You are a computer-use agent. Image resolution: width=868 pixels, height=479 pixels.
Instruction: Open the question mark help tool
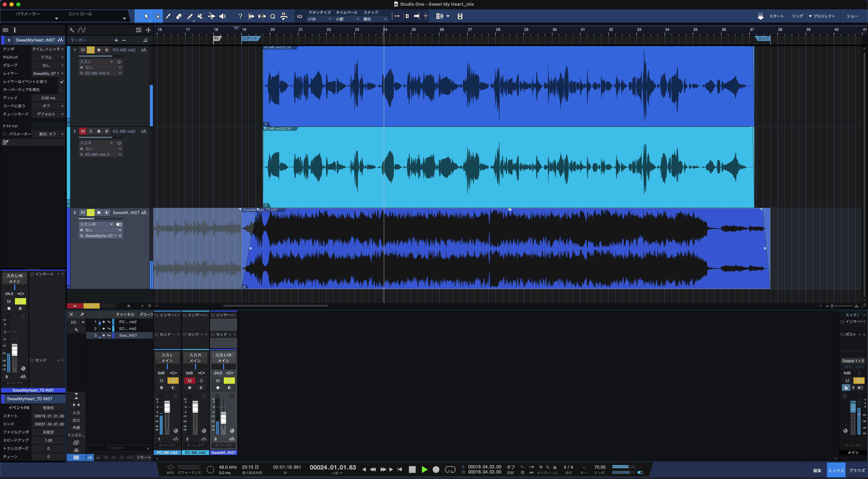pyautogui.click(x=240, y=16)
